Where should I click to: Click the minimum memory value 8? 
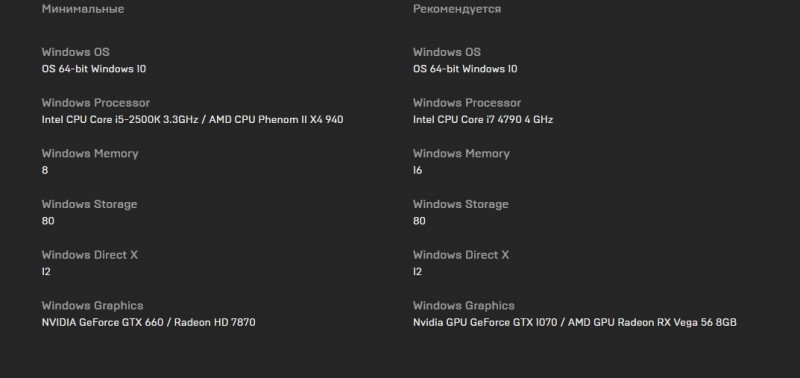pos(45,170)
